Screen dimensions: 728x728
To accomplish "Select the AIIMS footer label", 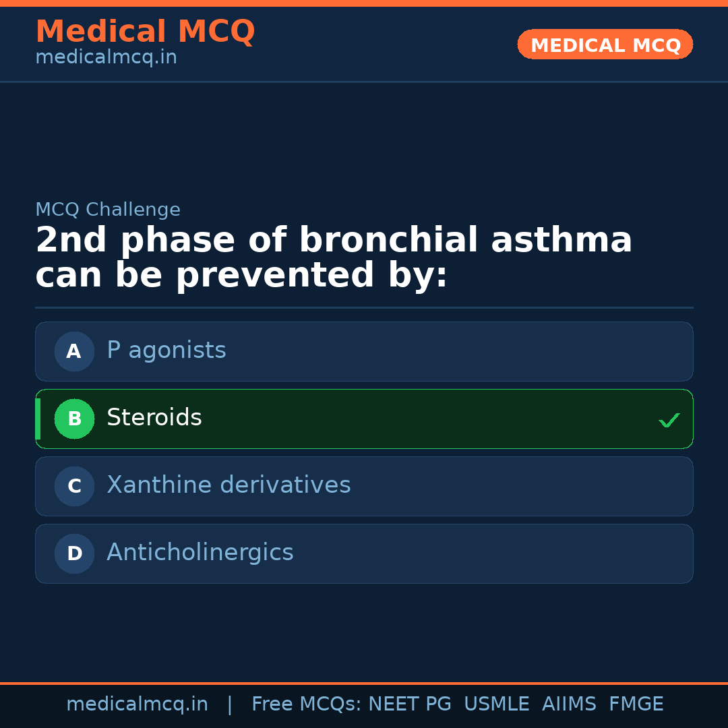I will tap(569, 704).
